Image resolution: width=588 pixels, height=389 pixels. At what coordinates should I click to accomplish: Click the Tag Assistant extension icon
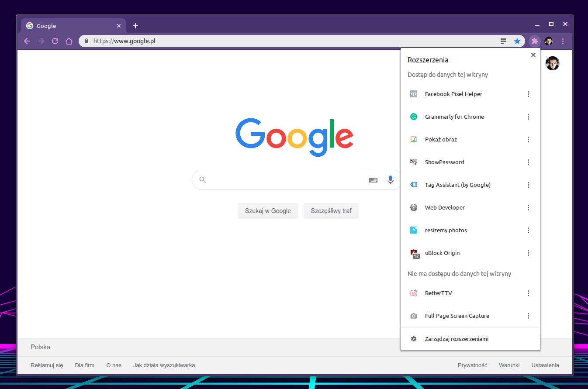(414, 185)
